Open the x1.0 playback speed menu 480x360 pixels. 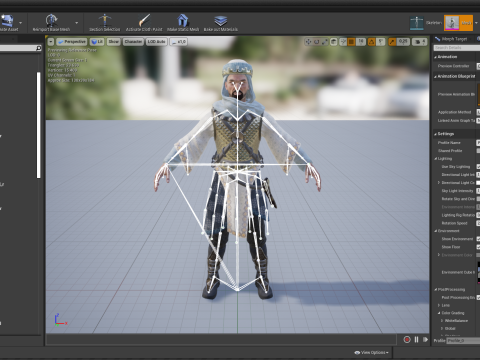click(179, 42)
